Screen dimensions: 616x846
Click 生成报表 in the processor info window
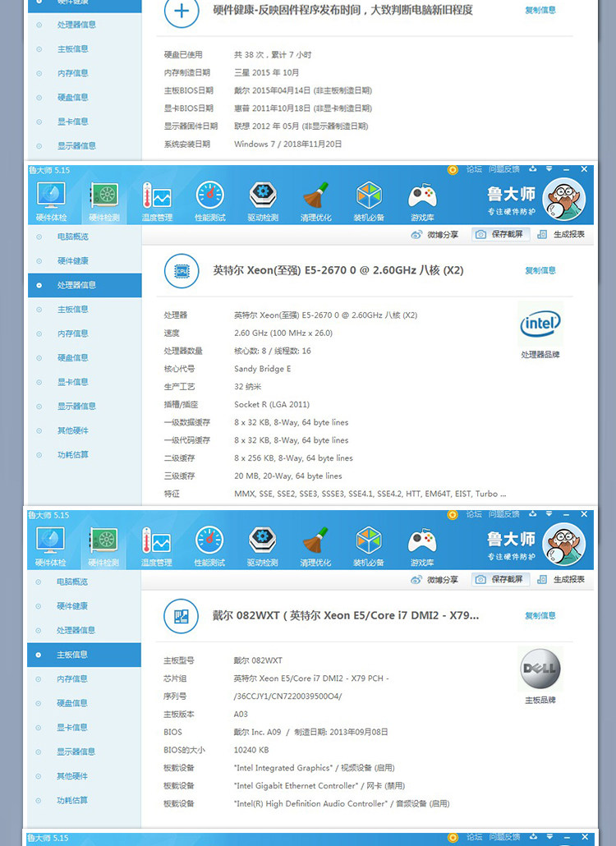tap(562, 234)
